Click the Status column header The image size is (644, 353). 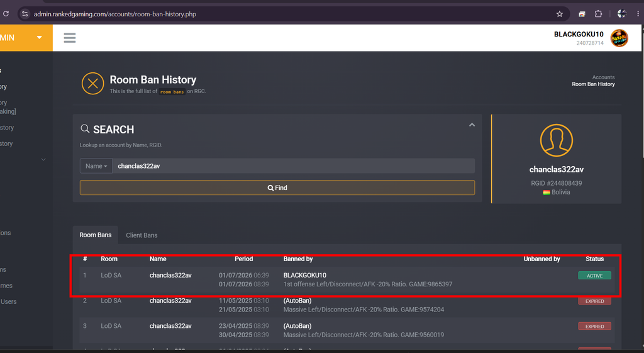[594, 259]
